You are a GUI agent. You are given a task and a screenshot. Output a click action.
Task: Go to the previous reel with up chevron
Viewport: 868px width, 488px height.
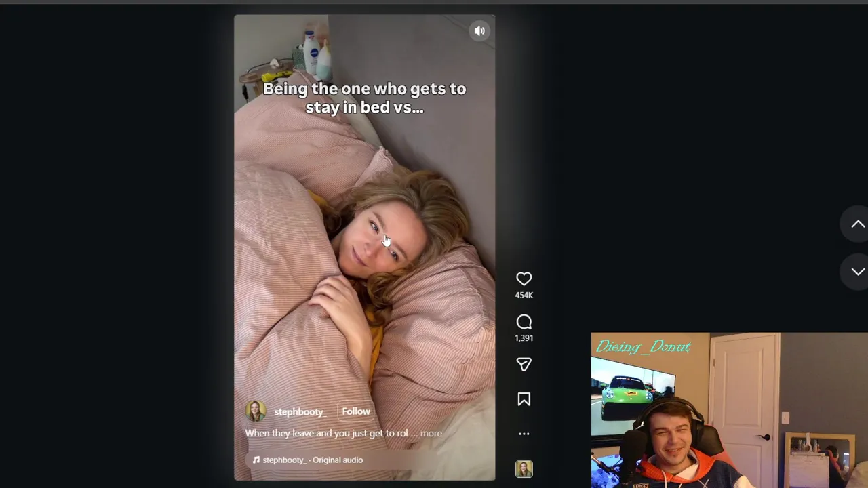(x=858, y=224)
